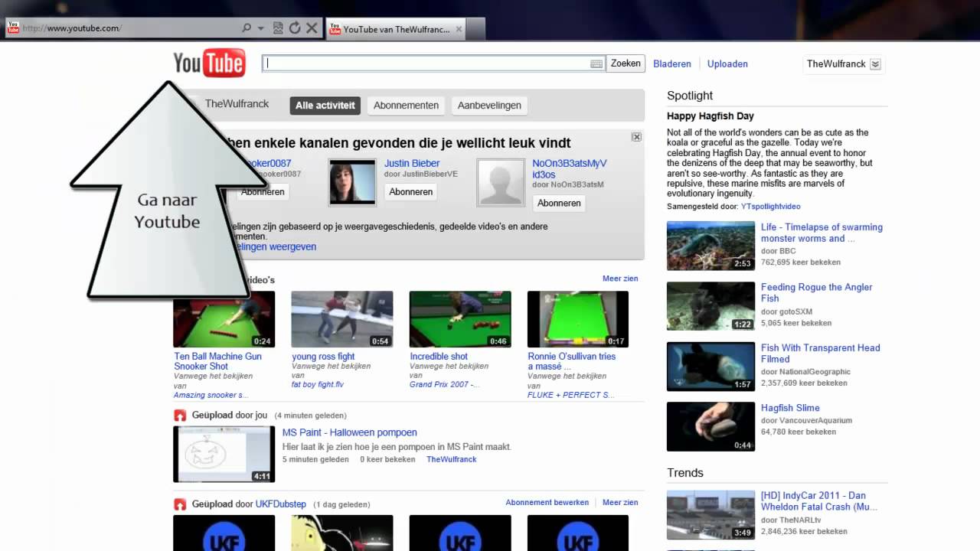980x551 pixels.
Task: Open the address bar dropdown arrow
Action: click(261, 28)
